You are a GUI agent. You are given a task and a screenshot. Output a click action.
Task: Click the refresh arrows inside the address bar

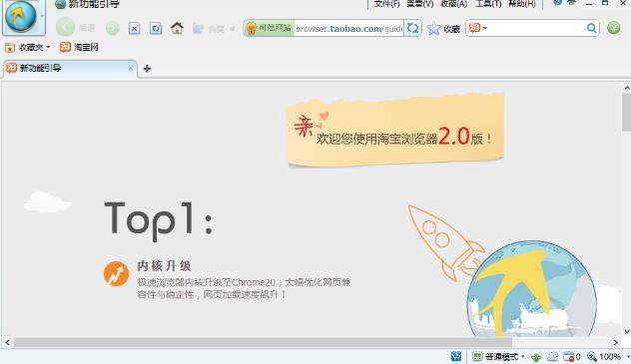click(x=412, y=28)
